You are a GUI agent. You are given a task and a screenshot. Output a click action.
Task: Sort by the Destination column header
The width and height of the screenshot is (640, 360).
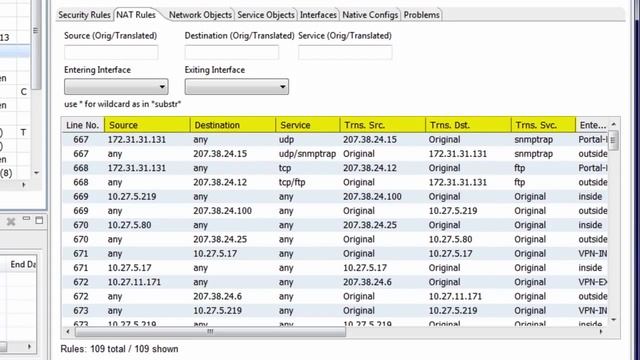tap(233, 125)
